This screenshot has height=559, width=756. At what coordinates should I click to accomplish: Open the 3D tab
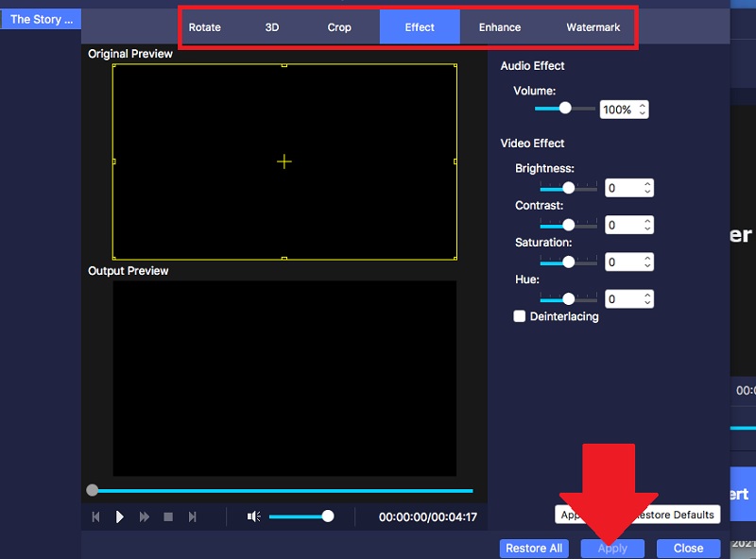pos(272,27)
